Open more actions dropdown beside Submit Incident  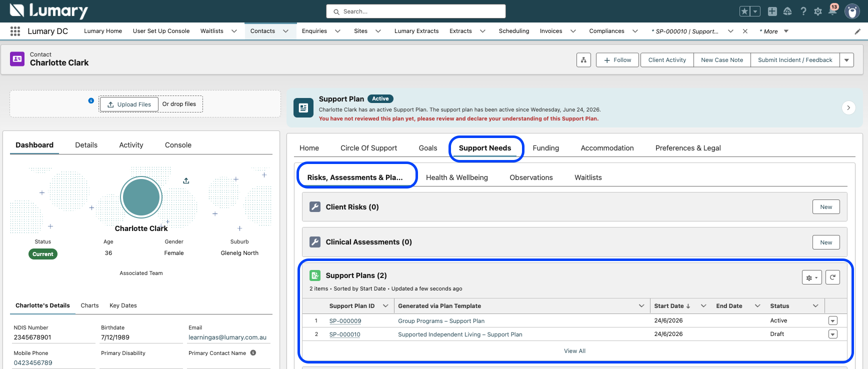[846, 60]
